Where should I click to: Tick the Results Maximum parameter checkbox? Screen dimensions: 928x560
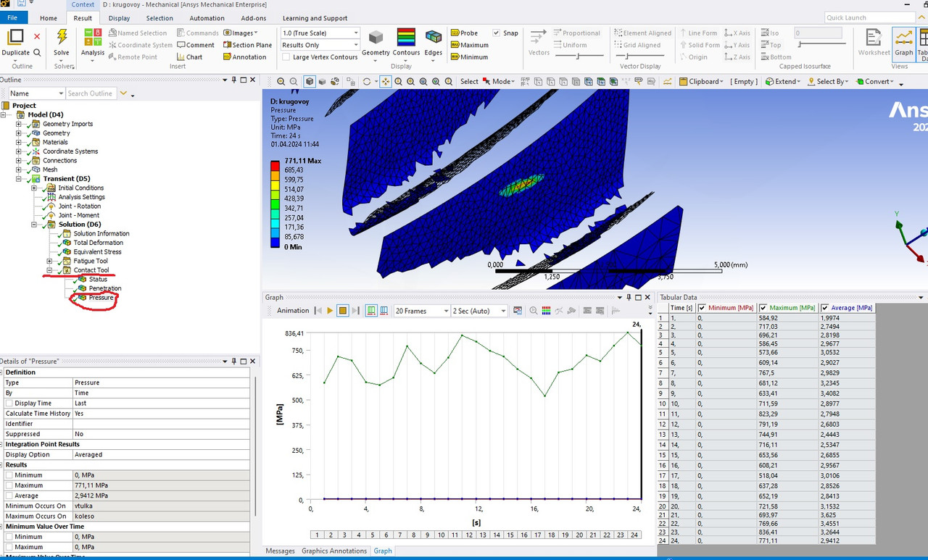[9, 485]
